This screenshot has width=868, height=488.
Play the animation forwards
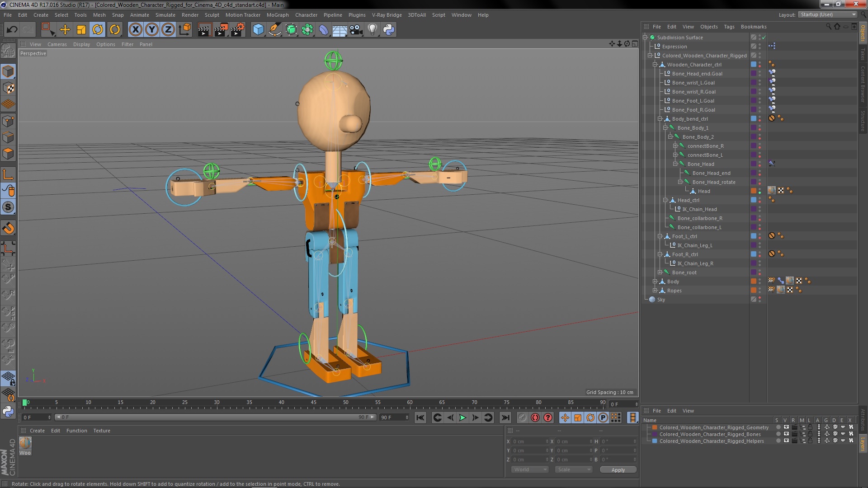tap(462, 418)
